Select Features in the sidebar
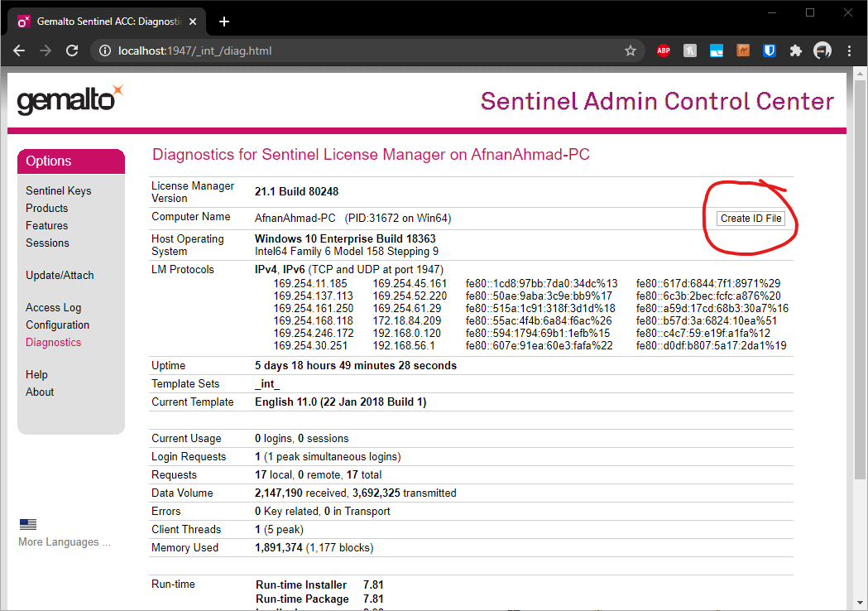Viewport: 868px width, 611px height. click(x=46, y=225)
